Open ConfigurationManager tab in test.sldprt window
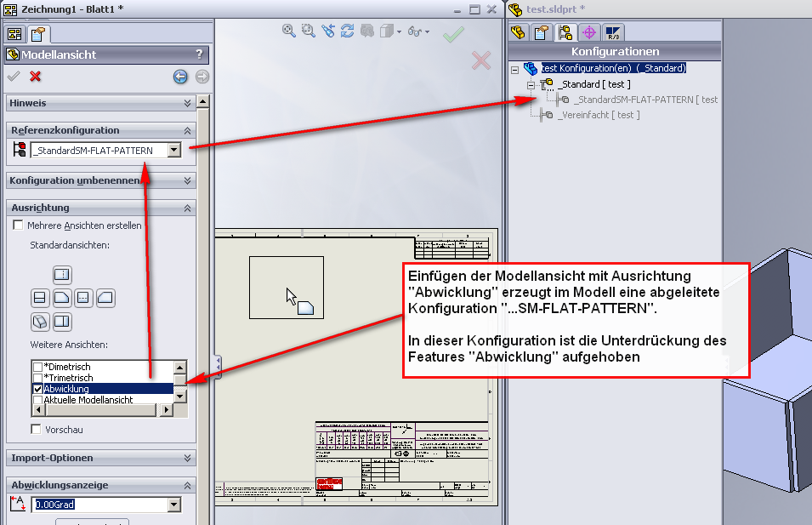This screenshot has width=812, height=525. [565, 32]
